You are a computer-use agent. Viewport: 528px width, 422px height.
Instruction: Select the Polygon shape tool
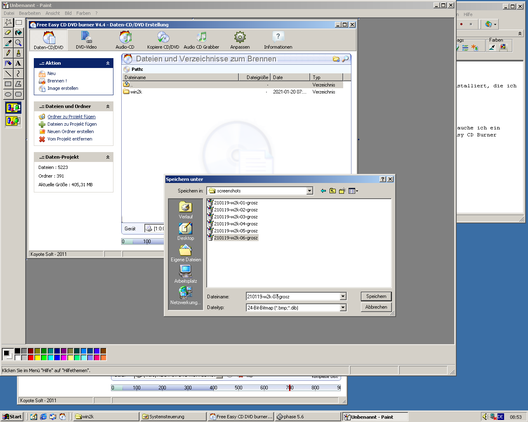click(19, 84)
